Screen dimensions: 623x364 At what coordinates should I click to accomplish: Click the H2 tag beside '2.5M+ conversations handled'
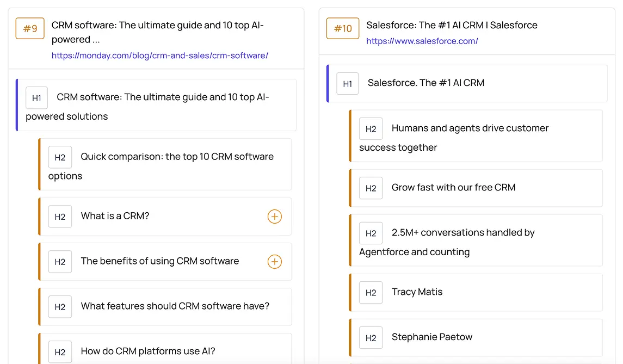pyautogui.click(x=371, y=233)
